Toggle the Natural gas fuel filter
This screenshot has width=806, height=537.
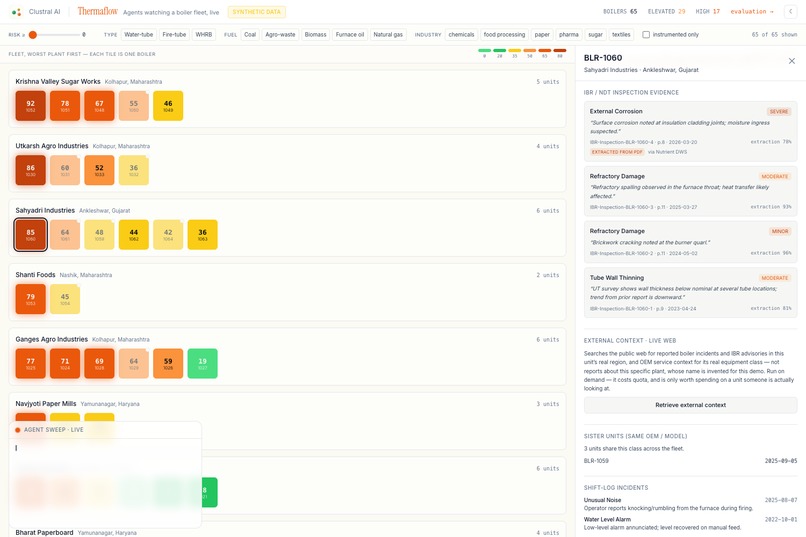(x=388, y=34)
